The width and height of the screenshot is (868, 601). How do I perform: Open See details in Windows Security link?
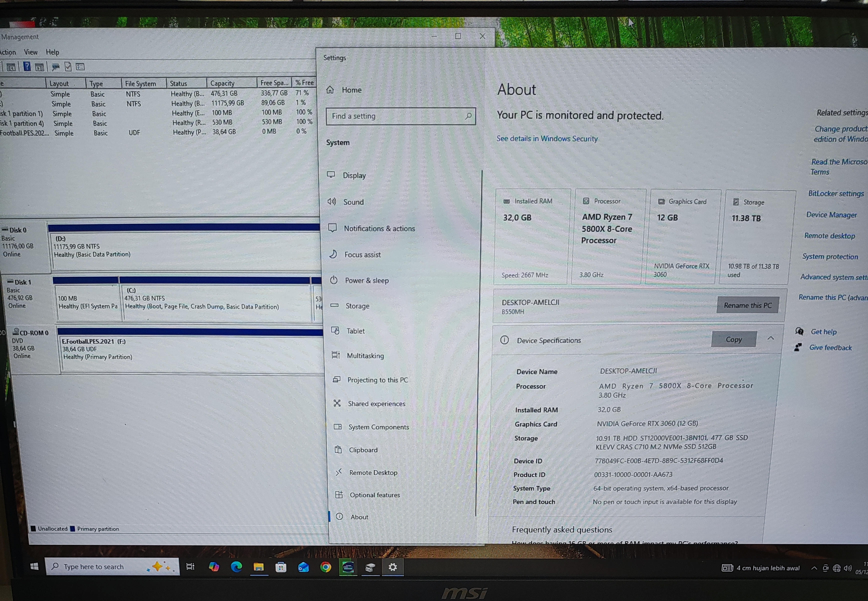(x=547, y=138)
